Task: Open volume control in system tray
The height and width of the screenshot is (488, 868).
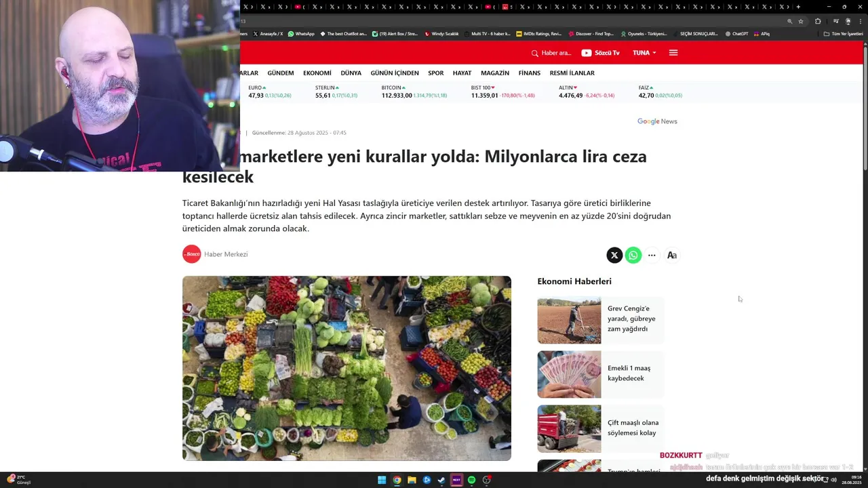Action: [833, 480]
